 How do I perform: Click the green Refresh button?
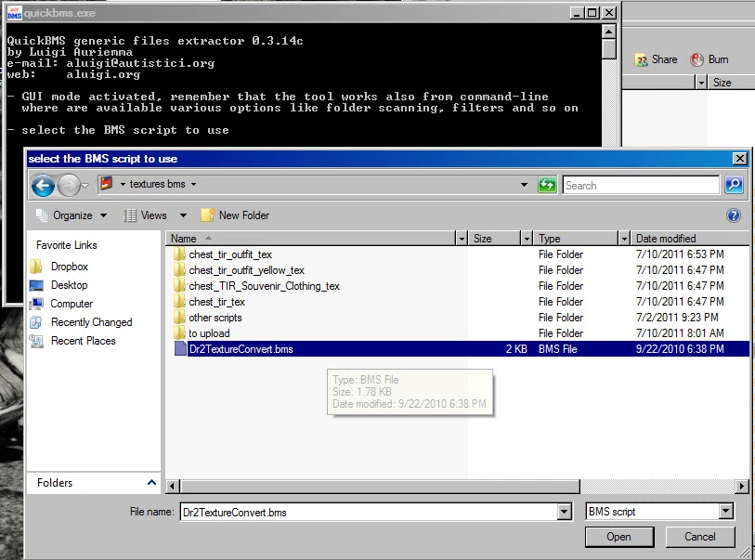point(547,185)
